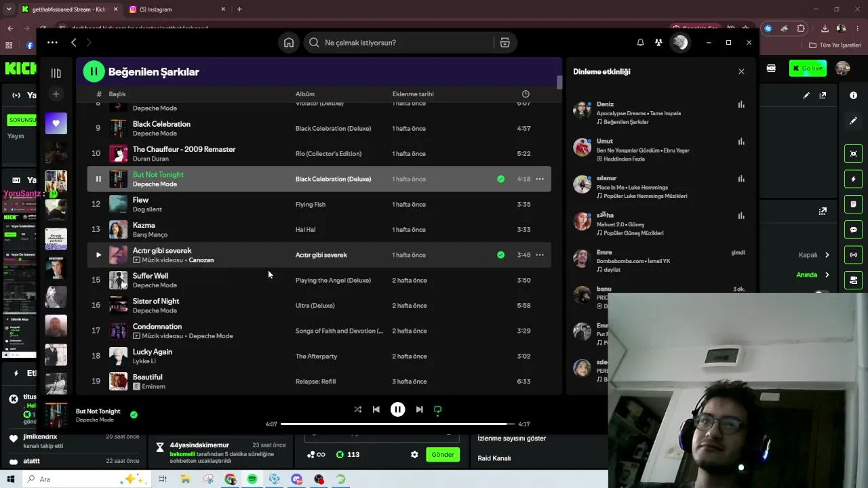
Task: Open Task View on the taskbar
Action: [x=163, y=479]
